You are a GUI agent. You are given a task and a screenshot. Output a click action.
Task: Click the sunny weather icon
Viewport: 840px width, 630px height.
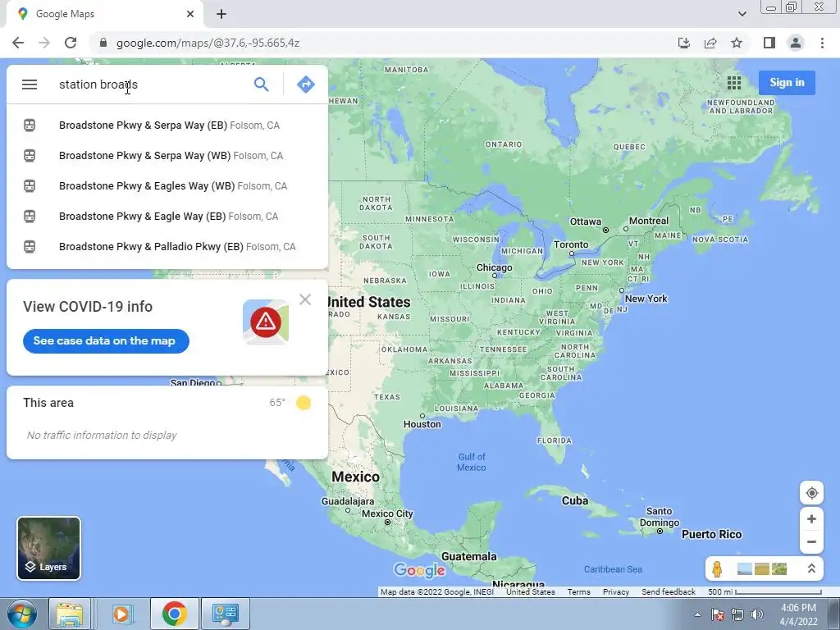click(304, 403)
